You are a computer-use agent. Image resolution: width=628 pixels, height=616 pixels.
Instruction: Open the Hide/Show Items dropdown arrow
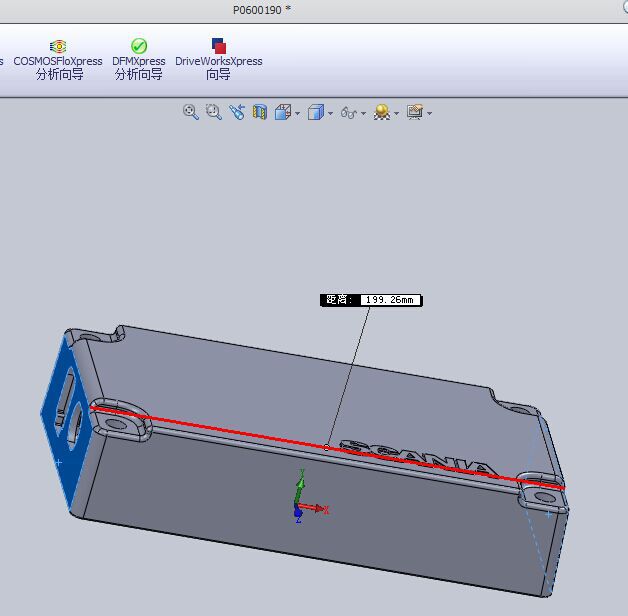tap(364, 114)
